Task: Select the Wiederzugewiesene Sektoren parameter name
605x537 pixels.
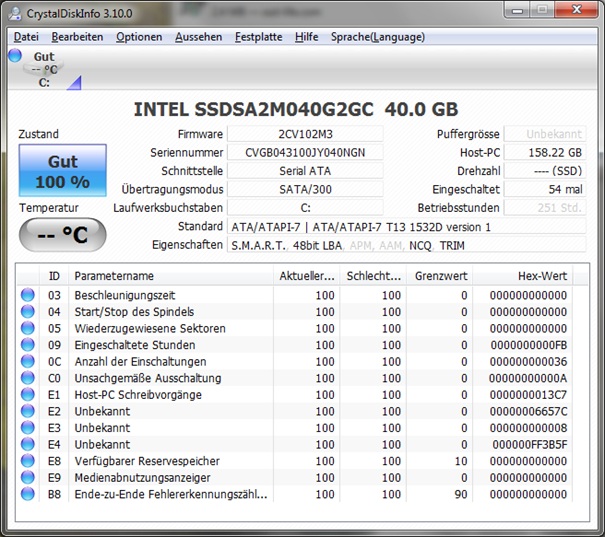Action: tap(150, 329)
